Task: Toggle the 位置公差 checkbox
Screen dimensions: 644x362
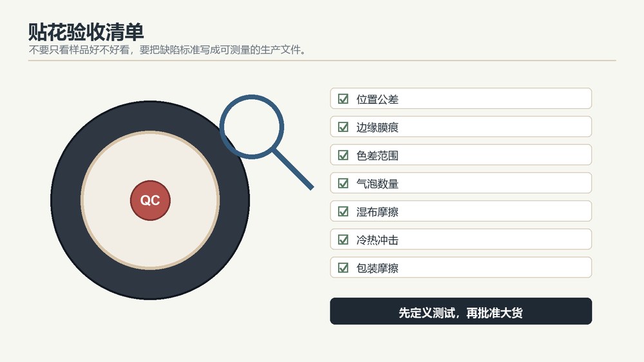Action: (343, 99)
